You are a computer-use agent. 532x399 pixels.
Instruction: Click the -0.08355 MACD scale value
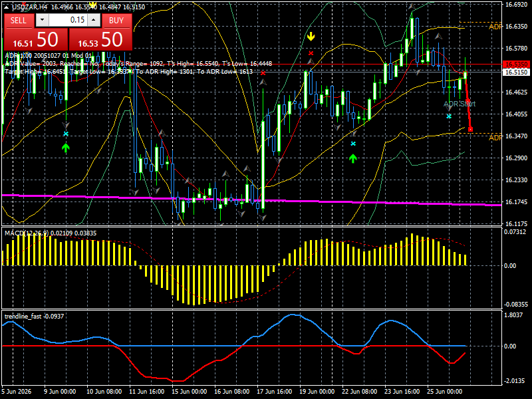pos(516,305)
